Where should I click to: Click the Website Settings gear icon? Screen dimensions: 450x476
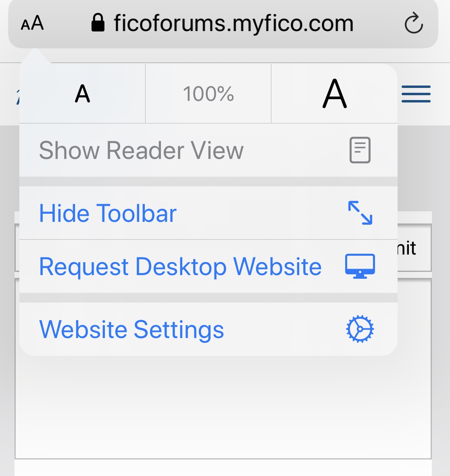click(x=360, y=329)
